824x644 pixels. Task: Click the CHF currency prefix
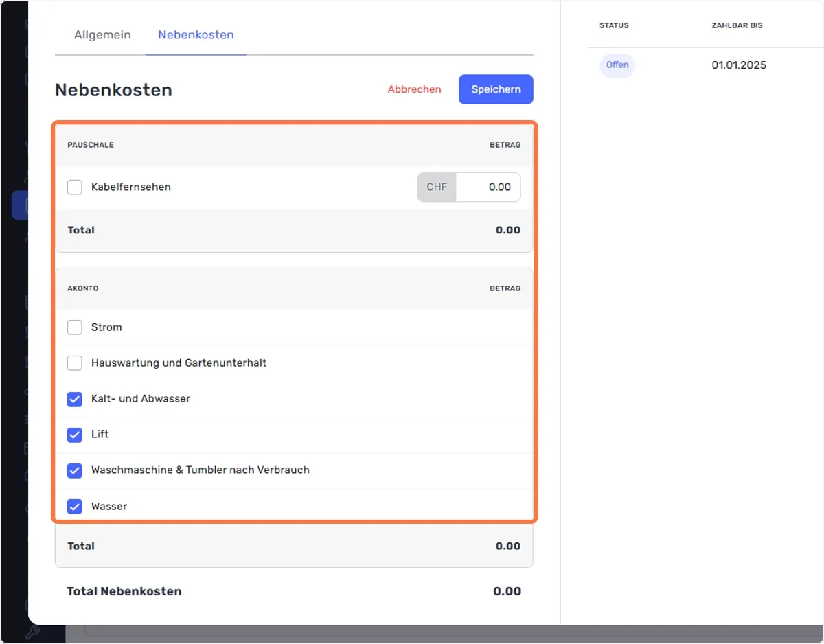[x=437, y=187]
